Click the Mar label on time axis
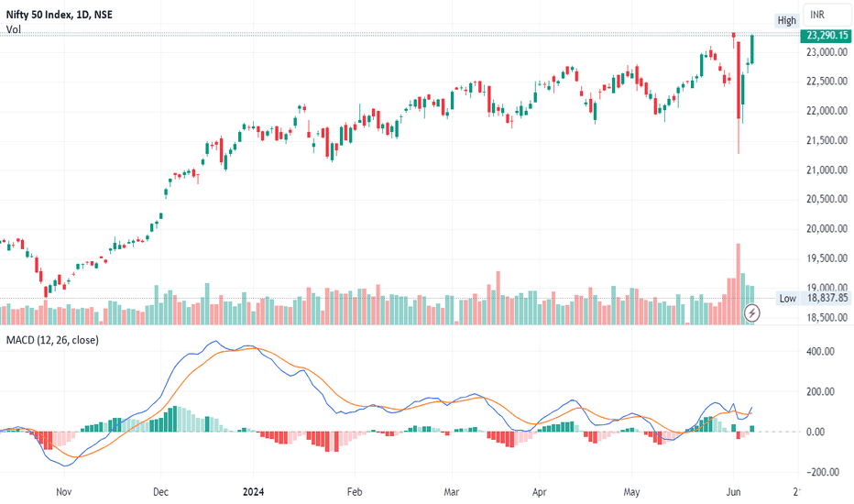 [451, 492]
